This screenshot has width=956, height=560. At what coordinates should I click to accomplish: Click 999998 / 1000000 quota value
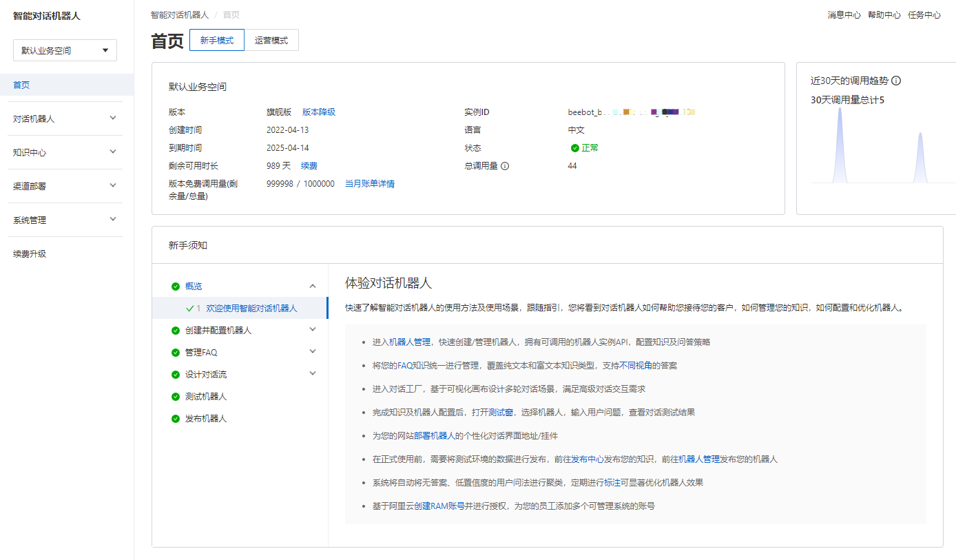tap(300, 184)
